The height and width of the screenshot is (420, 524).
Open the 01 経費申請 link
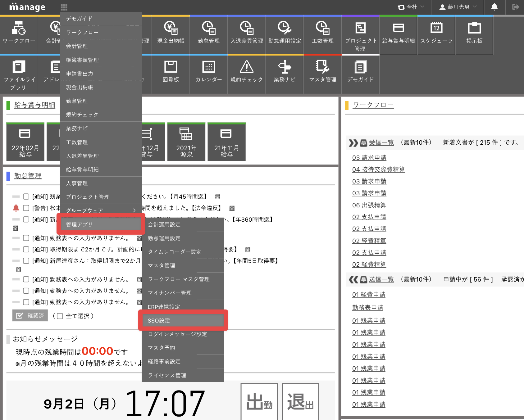[x=368, y=295]
